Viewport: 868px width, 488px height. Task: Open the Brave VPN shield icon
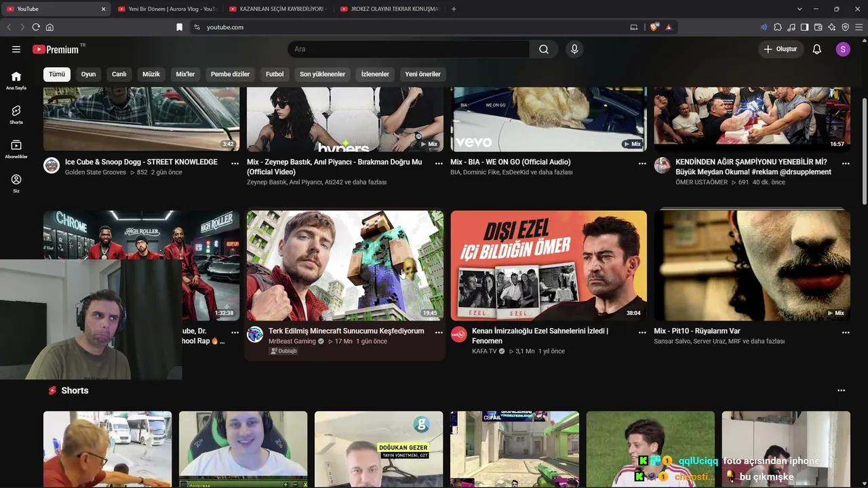point(845,27)
